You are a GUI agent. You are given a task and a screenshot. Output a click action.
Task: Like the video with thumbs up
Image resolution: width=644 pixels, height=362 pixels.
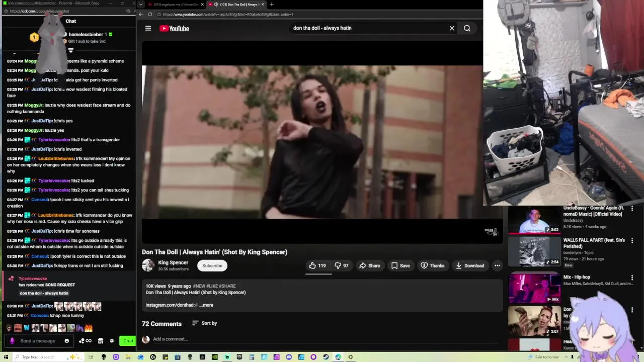tap(317, 265)
